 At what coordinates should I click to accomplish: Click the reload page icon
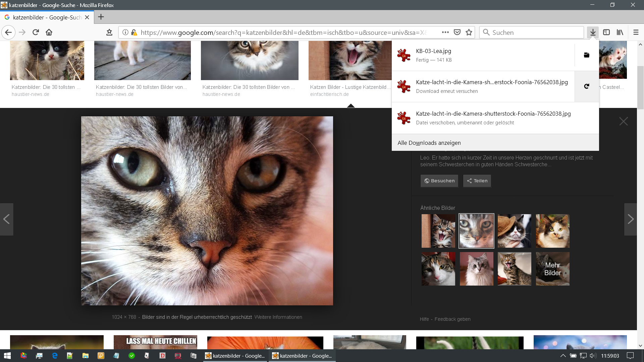tap(36, 32)
